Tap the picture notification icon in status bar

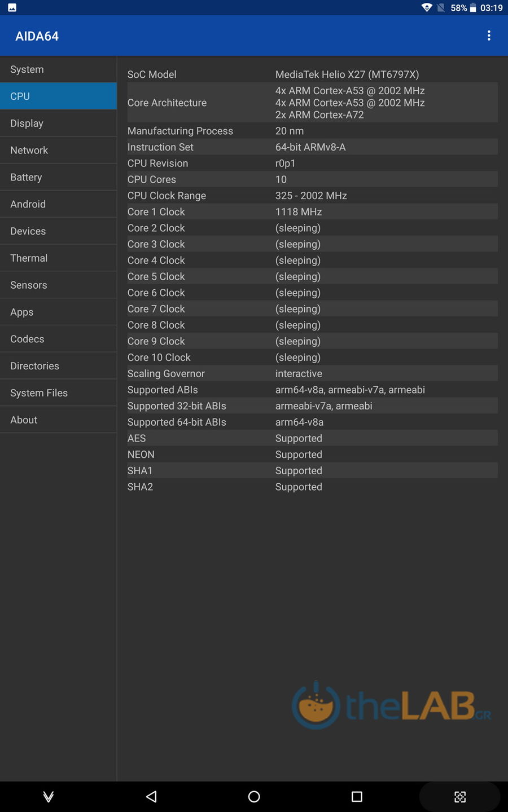point(12,8)
